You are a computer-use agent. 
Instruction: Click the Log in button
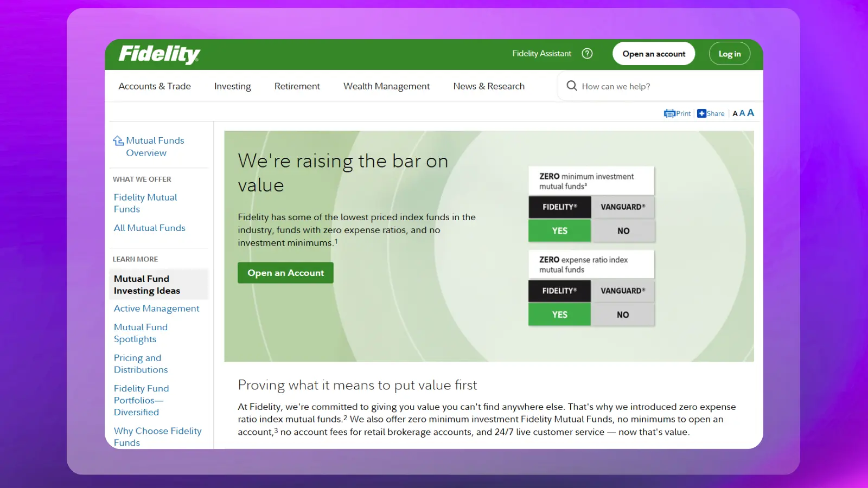(x=730, y=54)
